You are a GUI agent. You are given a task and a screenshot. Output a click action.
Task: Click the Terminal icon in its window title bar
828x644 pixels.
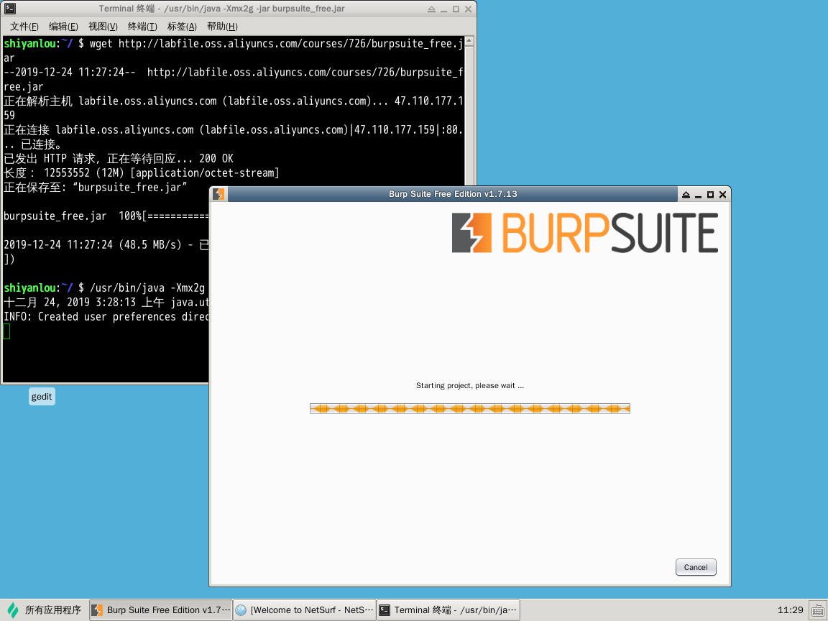pos(9,9)
